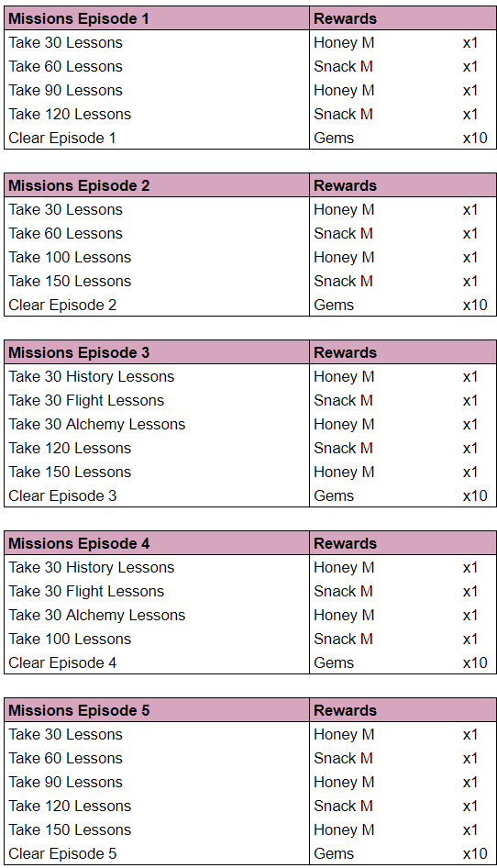Image resolution: width=497 pixels, height=868 pixels.
Task: Click the Missions Episode 2 header
Action: 79,185
